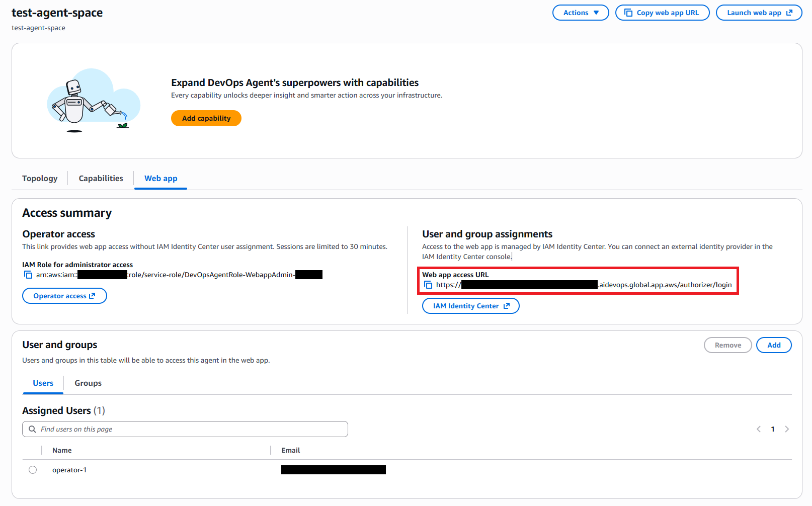Click Remove in the User and groups section
Screen dimensions: 812x506
click(728, 345)
